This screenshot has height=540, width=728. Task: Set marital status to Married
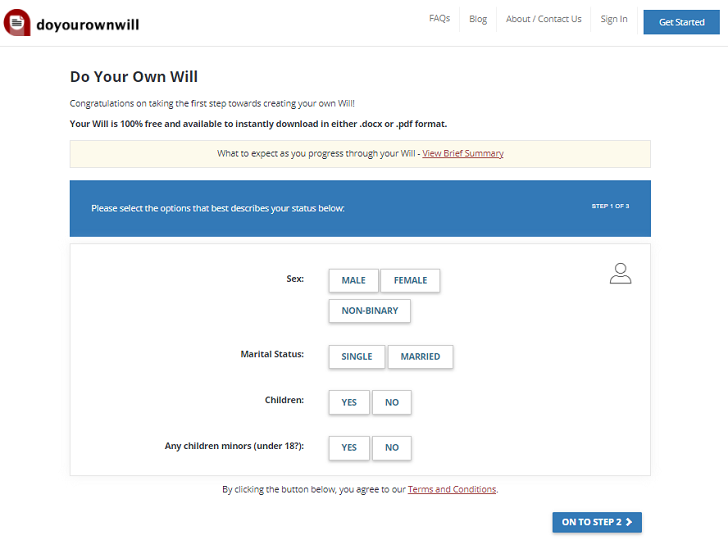420,357
